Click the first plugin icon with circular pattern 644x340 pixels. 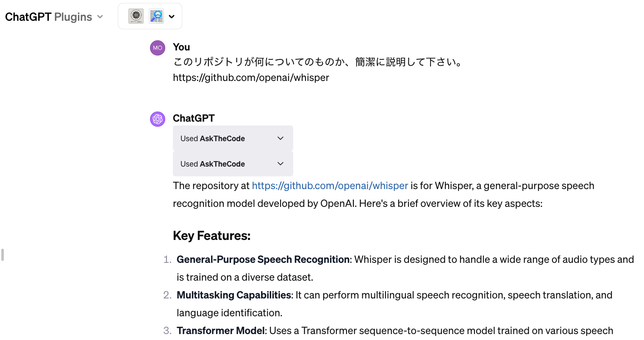pos(136,17)
